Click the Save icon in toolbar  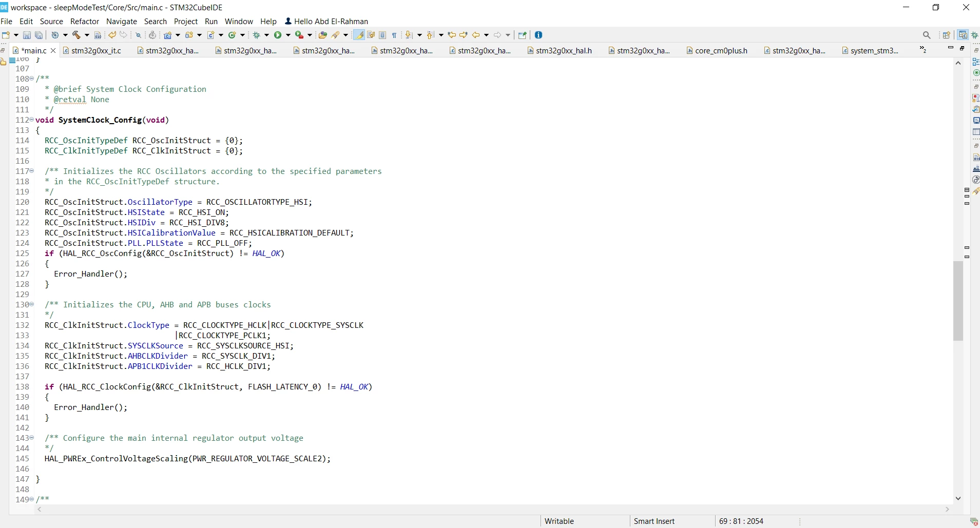pos(27,35)
